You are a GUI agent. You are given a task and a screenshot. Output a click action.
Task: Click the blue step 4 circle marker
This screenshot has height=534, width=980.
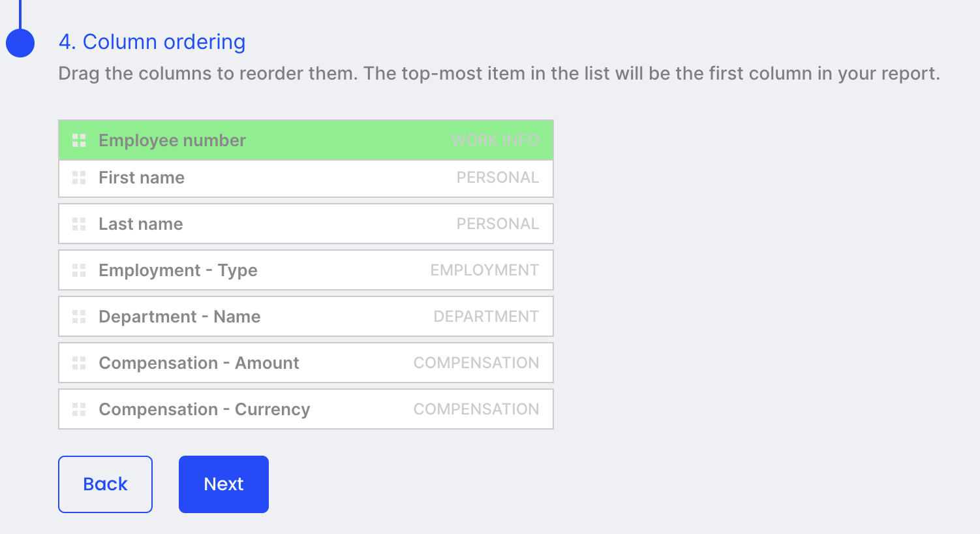tap(20, 43)
